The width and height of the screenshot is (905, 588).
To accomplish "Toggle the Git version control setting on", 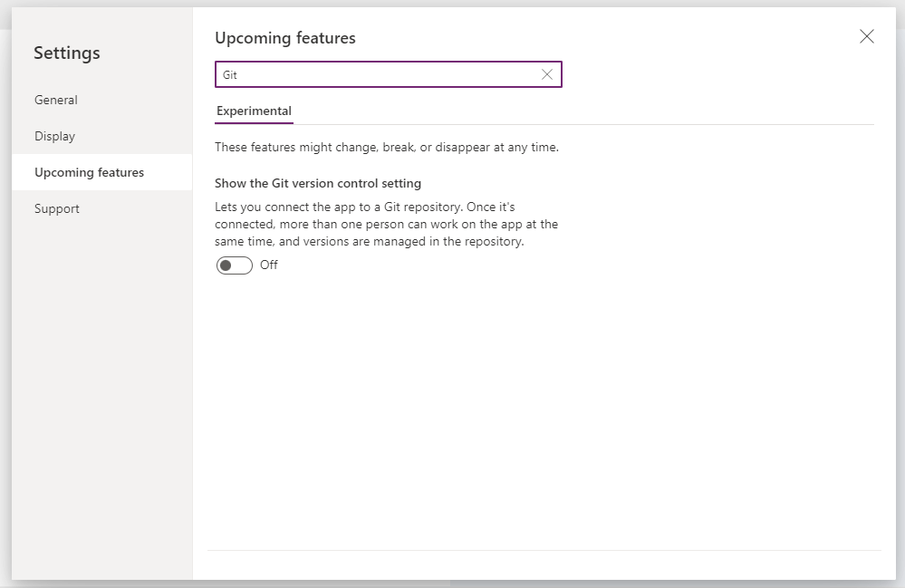I will point(235,265).
